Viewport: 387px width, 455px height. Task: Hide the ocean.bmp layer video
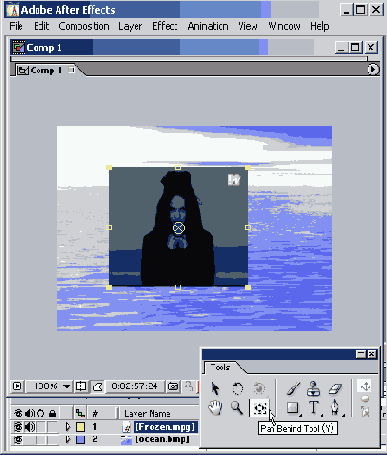(18, 440)
